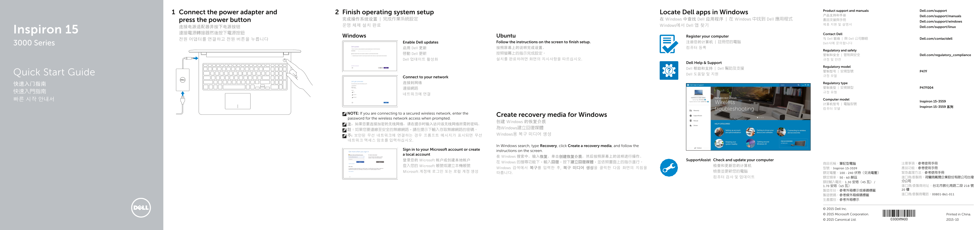Click the Dell.com/regulatory_compliance link
This screenshot has width=980, height=230.
(945, 55)
